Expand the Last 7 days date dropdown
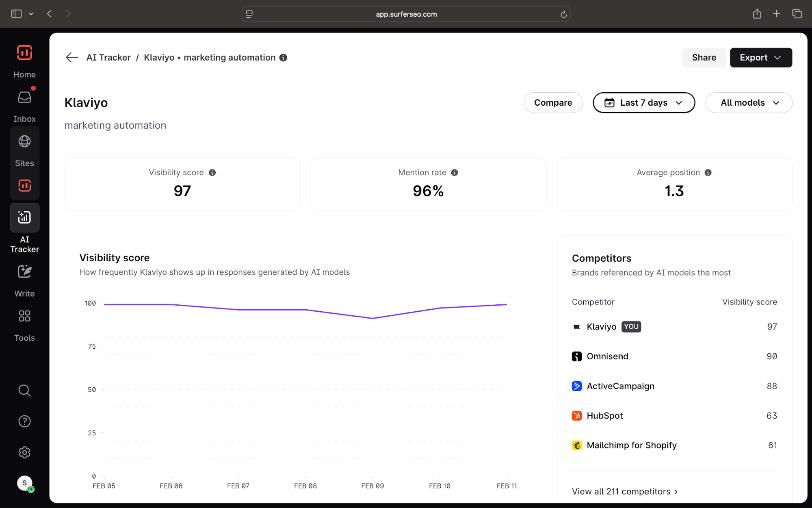The height and width of the screenshot is (508, 812). [643, 103]
